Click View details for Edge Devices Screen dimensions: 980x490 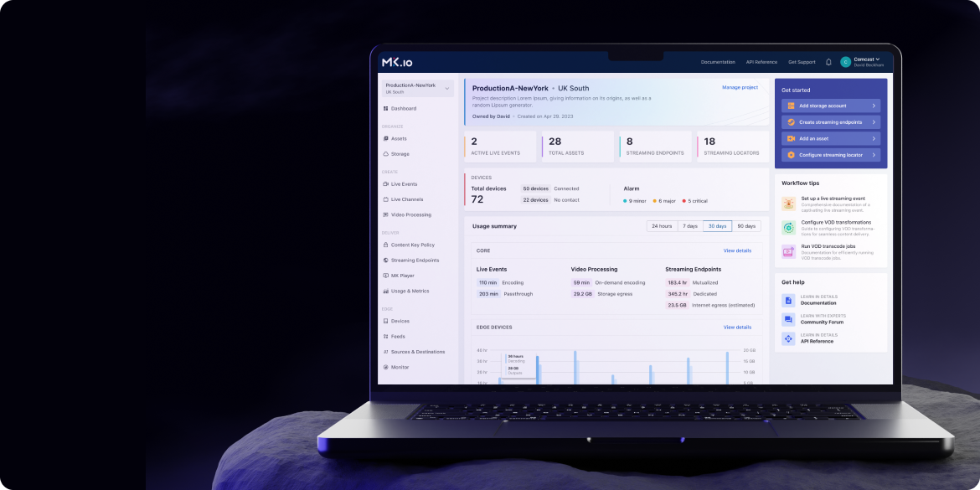737,328
